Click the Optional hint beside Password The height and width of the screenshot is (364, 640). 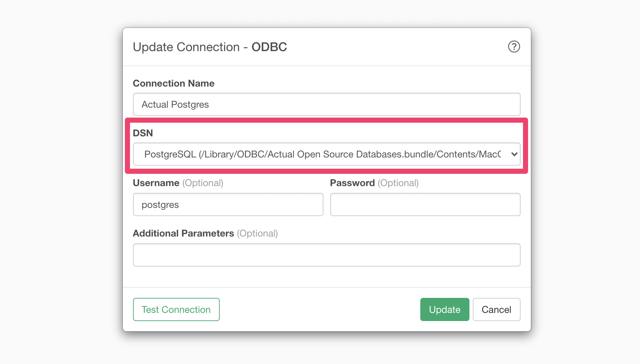tap(398, 183)
